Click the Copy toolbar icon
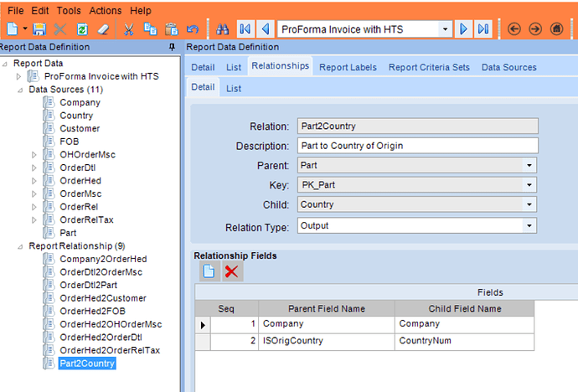Screen dimensions: 578x392 (150, 28)
